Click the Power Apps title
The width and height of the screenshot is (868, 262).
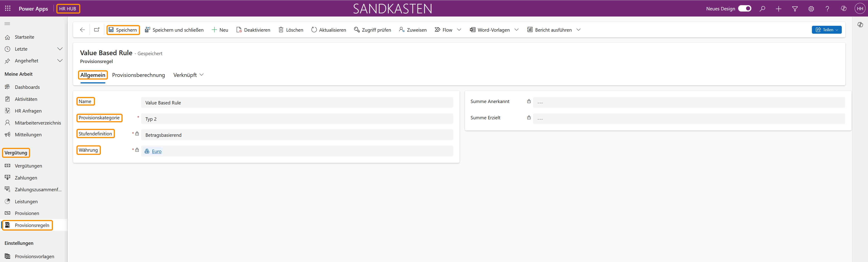33,9
